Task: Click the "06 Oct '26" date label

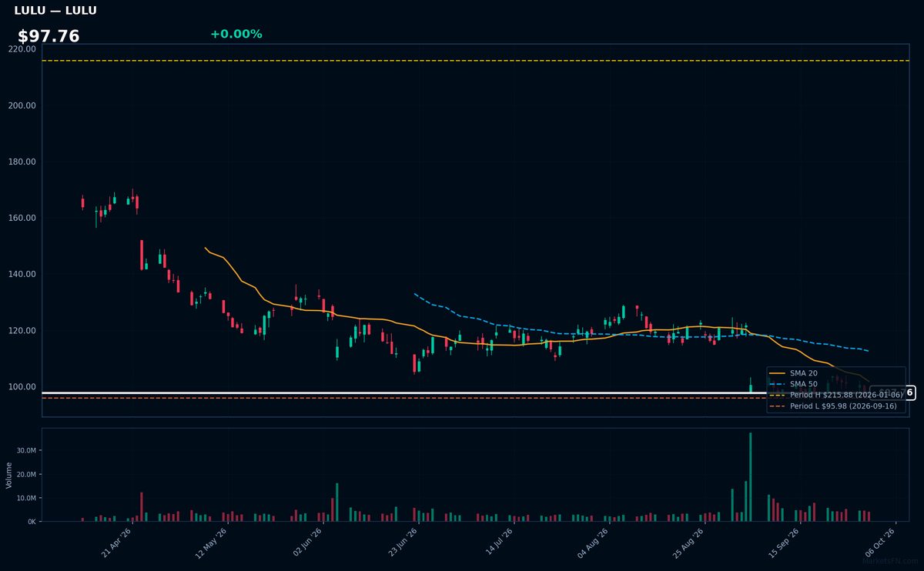Action: click(880, 543)
